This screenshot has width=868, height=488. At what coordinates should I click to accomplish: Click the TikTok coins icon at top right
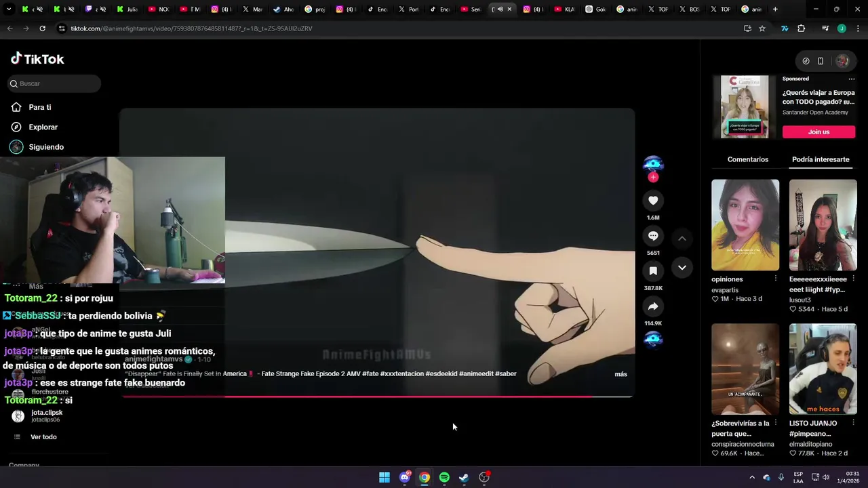(x=806, y=61)
